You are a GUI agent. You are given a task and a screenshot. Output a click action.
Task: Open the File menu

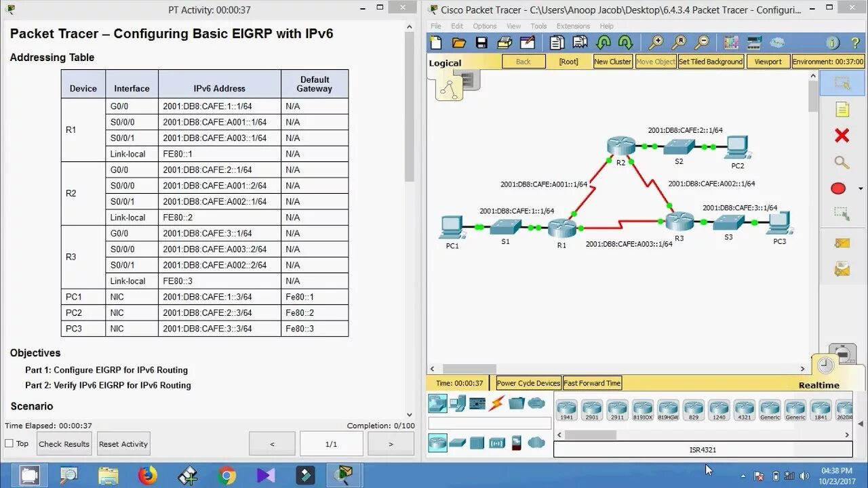click(436, 26)
